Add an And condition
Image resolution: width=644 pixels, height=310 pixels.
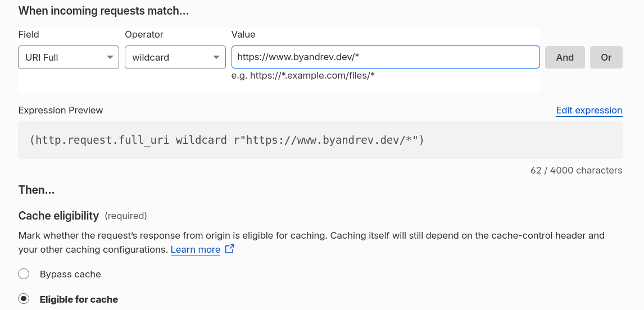coord(565,57)
